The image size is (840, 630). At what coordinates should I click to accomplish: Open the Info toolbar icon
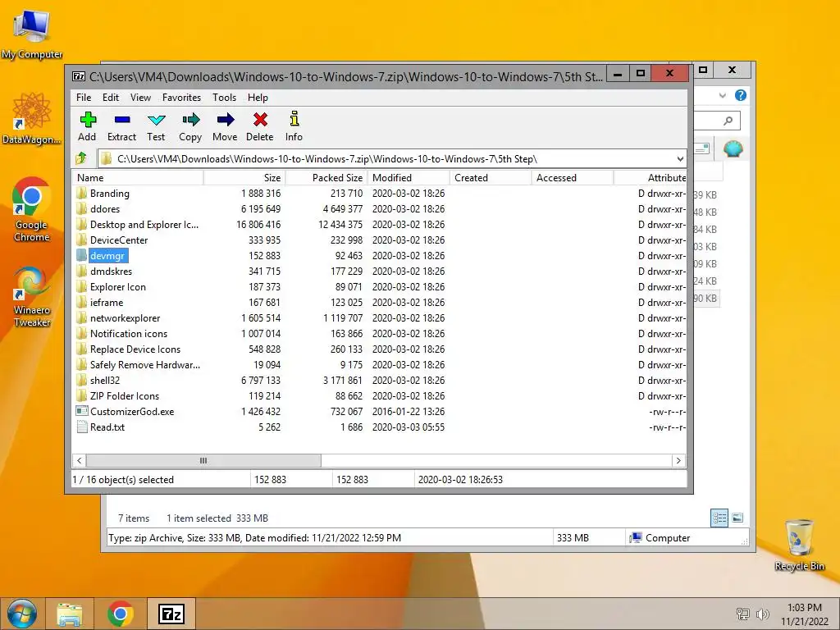294,119
